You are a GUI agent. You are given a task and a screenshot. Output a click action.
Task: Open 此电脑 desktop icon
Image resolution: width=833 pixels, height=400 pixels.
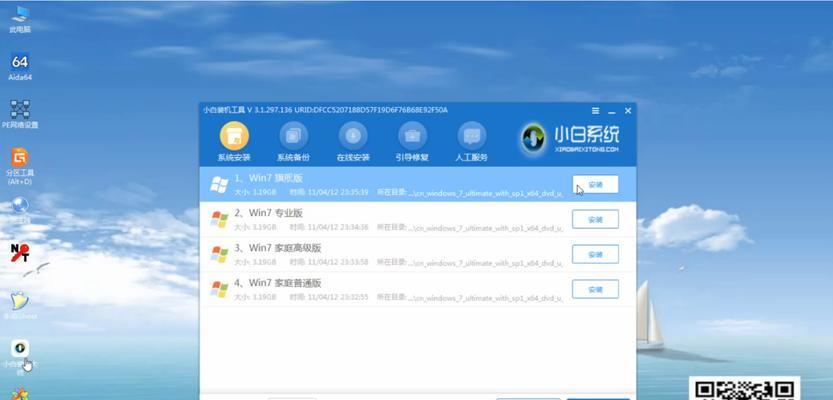coord(20,19)
